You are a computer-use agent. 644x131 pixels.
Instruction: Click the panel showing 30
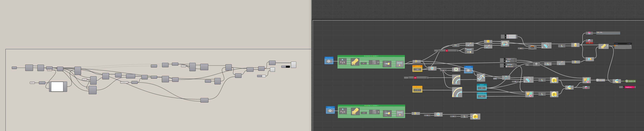(515, 82)
